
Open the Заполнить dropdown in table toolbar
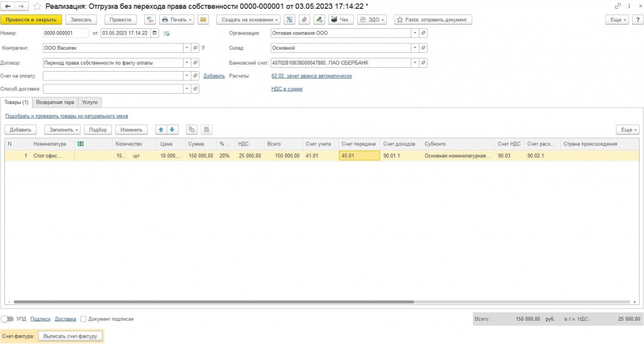[x=62, y=130]
